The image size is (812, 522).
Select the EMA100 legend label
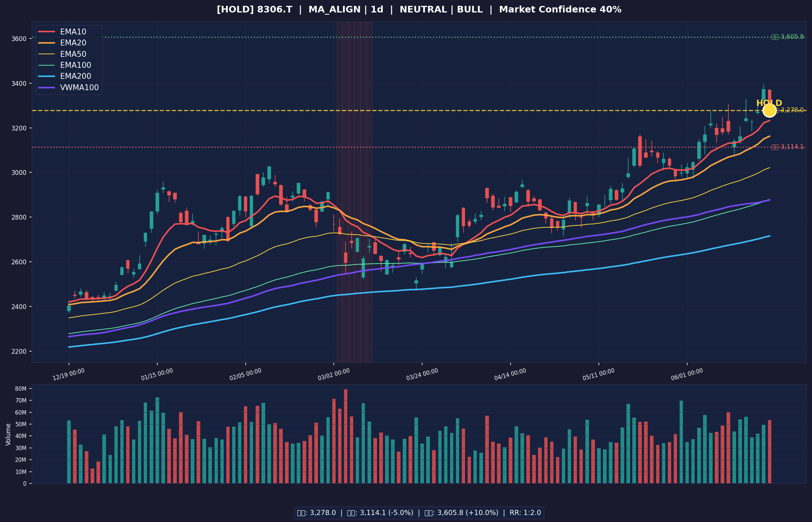76,66
